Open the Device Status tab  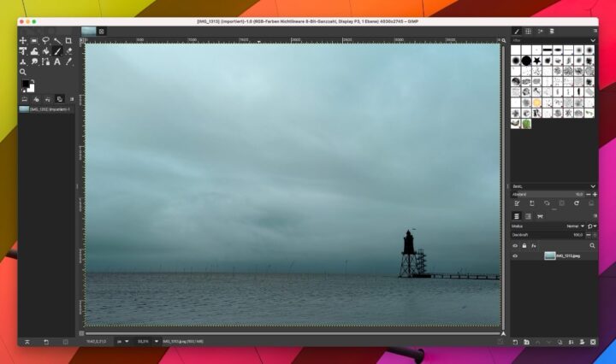click(x=36, y=99)
